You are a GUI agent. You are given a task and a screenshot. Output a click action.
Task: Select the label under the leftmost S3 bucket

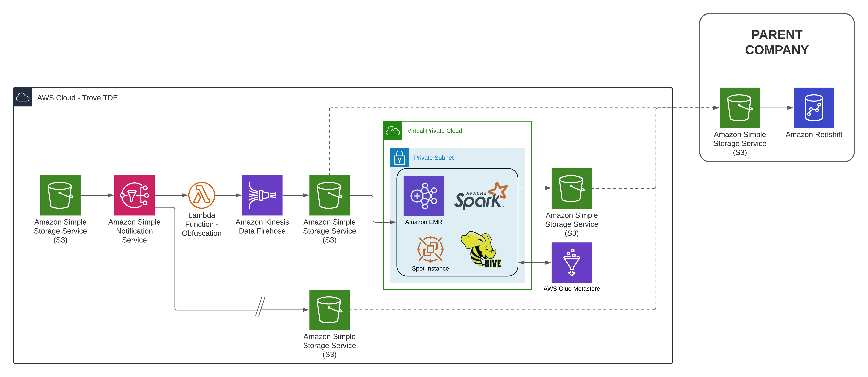60,231
